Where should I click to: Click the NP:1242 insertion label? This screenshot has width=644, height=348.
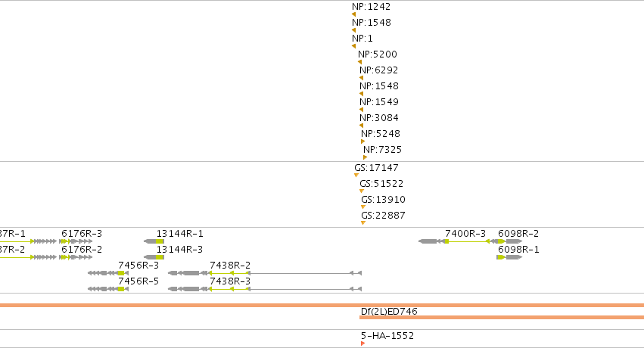[372, 7]
